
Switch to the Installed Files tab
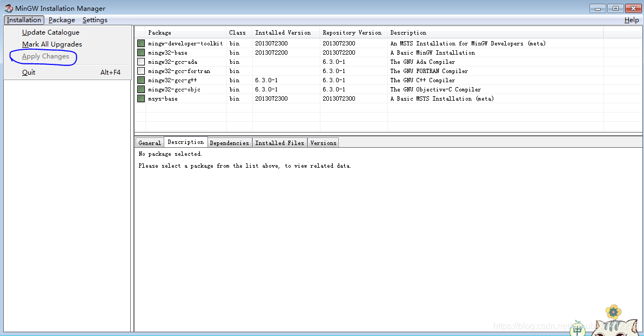[280, 143]
